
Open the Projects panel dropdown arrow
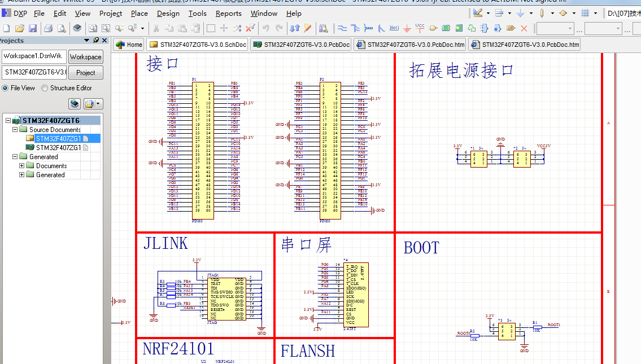point(86,40)
